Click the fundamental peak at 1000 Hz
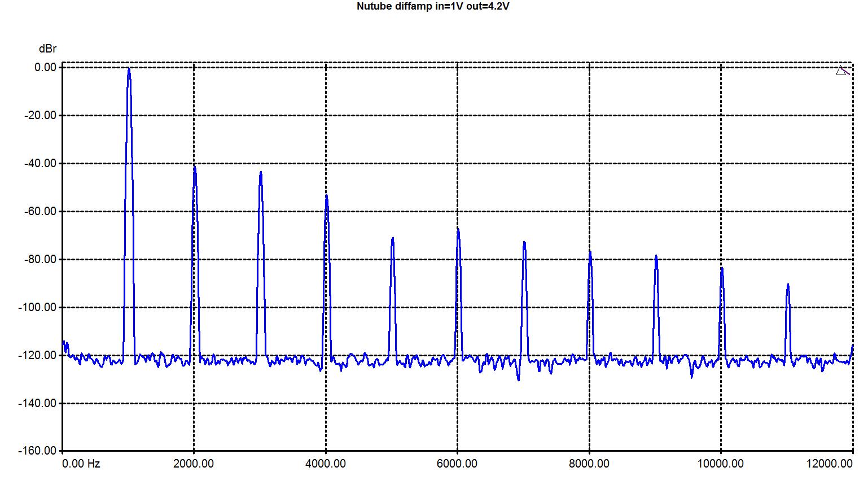The width and height of the screenshot is (868, 489). coord(129,70)
